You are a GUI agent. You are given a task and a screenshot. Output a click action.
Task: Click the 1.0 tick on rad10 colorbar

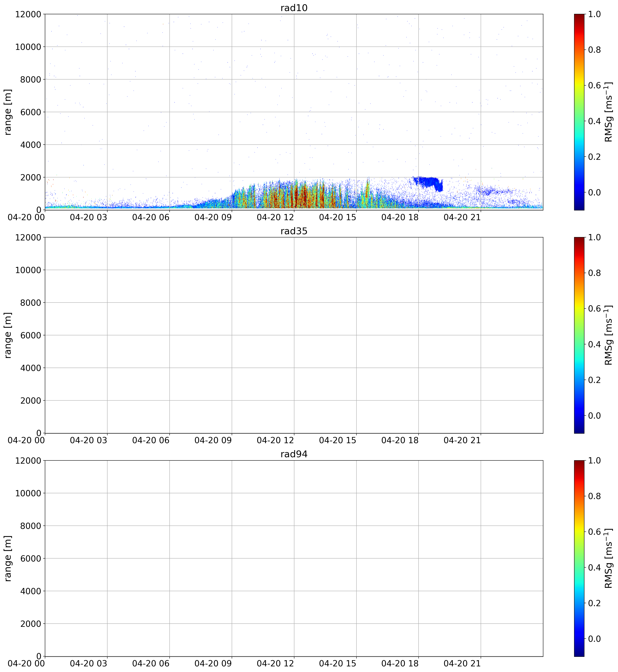(x=594, y=14)
